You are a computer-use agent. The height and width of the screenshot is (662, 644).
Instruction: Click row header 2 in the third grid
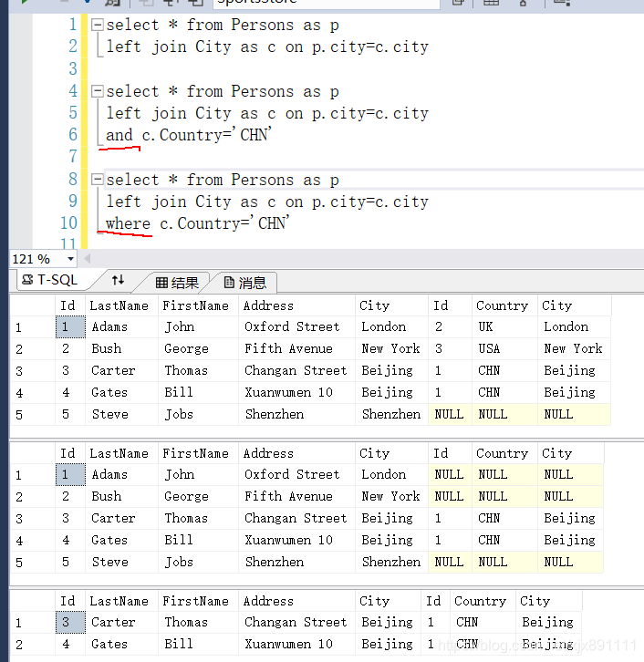click(x=32, y=645)
